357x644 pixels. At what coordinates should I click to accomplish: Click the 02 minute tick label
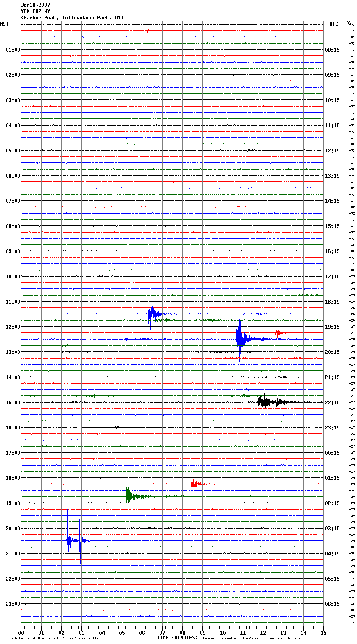point(61,633)
